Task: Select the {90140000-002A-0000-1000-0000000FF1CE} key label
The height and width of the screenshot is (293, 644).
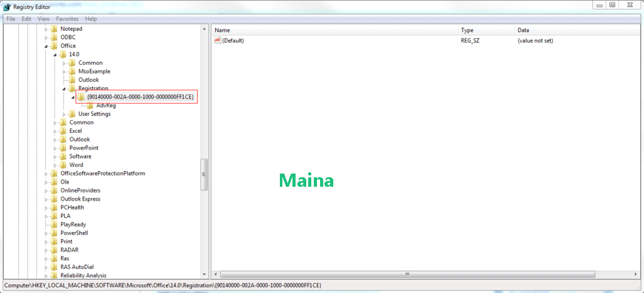Action: [x=140, y=97]
